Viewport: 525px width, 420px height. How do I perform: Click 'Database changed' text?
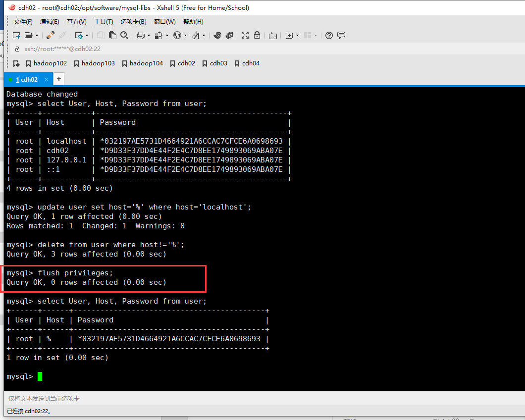(x=42, y=94)
